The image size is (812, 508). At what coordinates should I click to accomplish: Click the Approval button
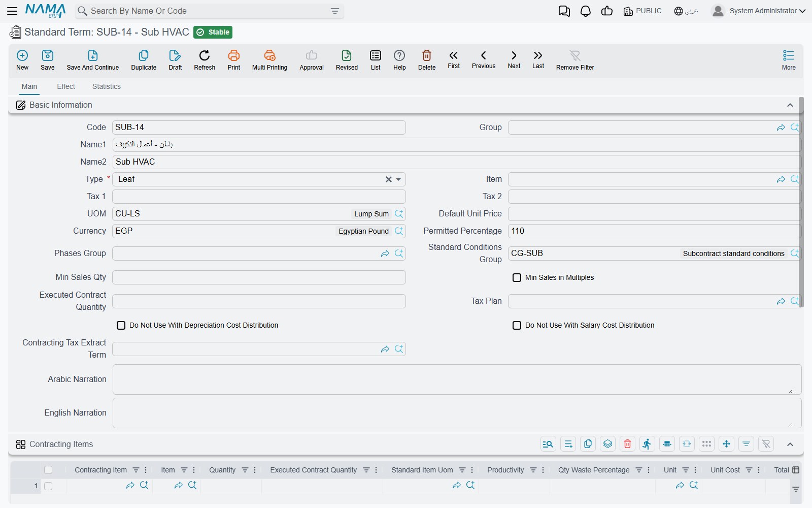(312, 60)
